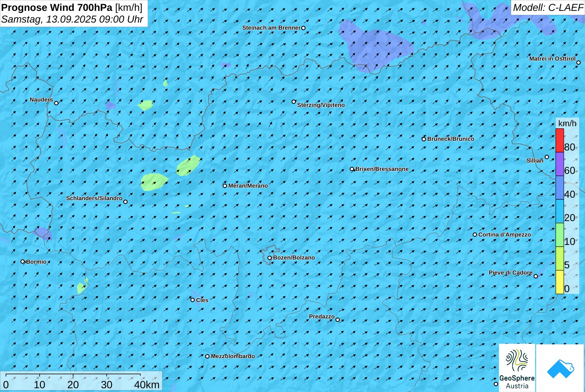The height and width of the screenshot is (392, 585).
Task: Click the '60' legend value
Action: 570,171
